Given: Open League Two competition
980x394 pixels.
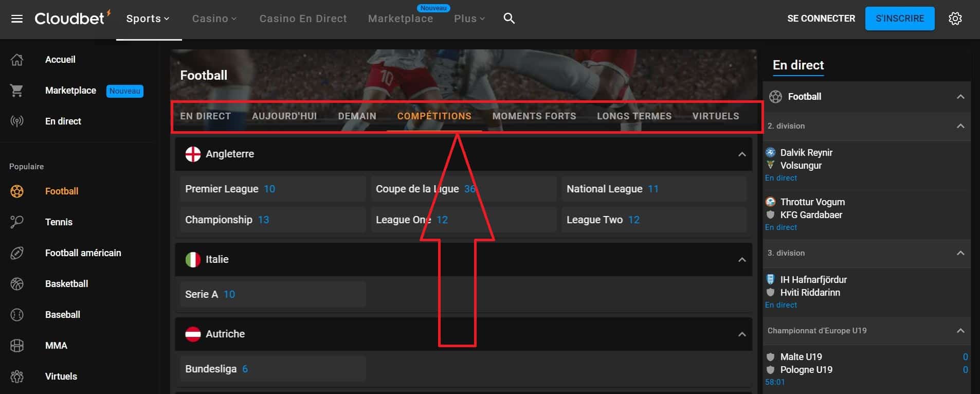Looking at the screenshot, I should [x=654, y=220].
